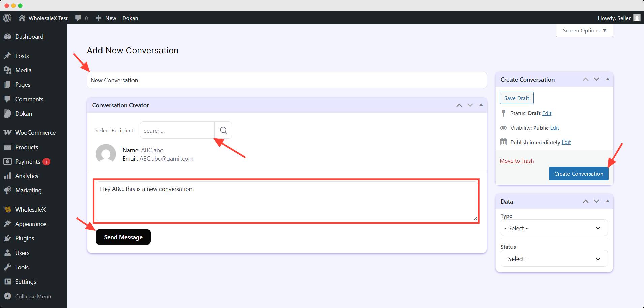Click the Comments icon in sidebar

click(7, 99)
